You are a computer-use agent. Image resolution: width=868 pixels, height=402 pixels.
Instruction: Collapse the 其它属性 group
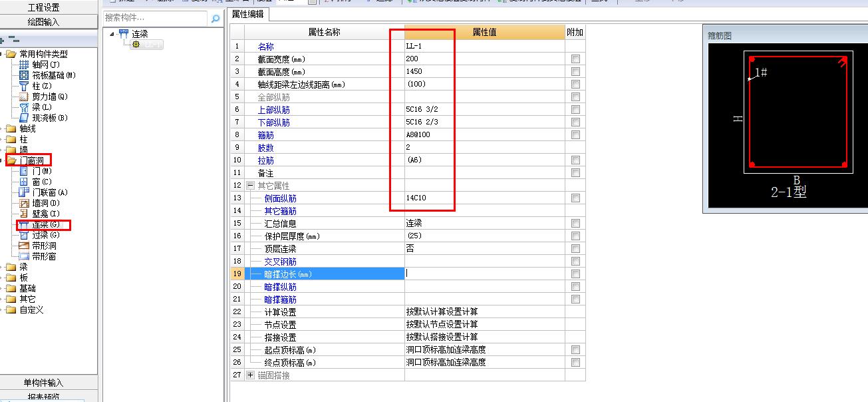tap(250, 186)
